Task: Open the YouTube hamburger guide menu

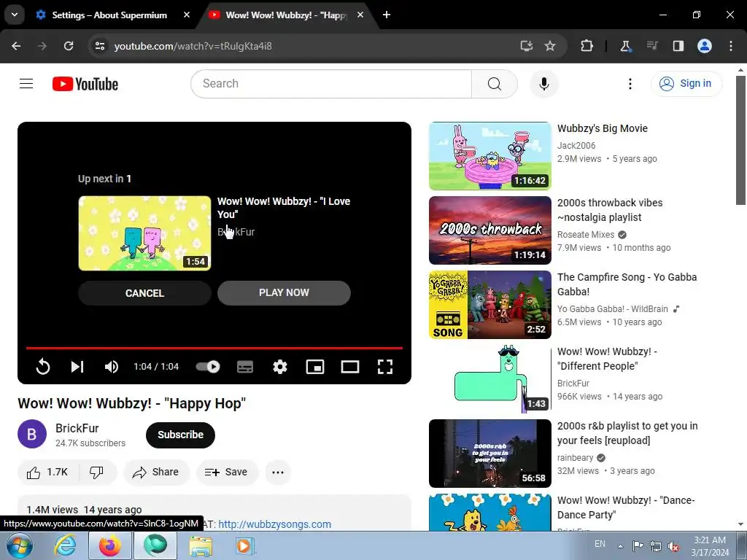Action: click(x=26, y=84)
